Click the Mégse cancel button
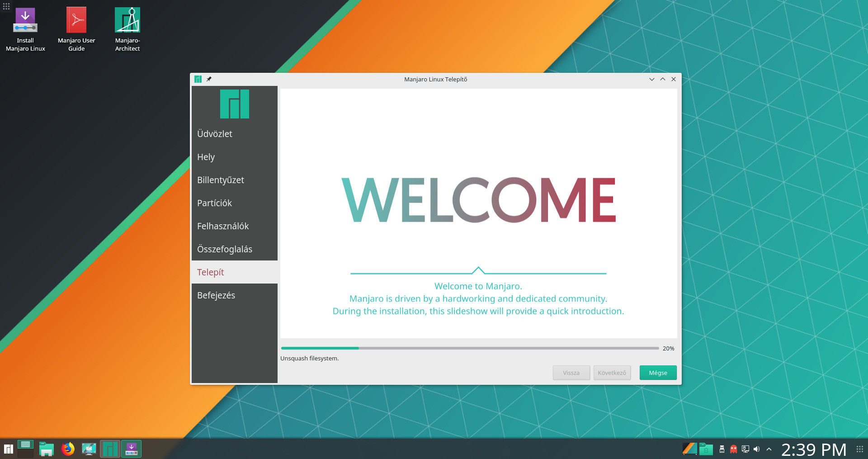 pyautogui.click(x=658, y=373)
